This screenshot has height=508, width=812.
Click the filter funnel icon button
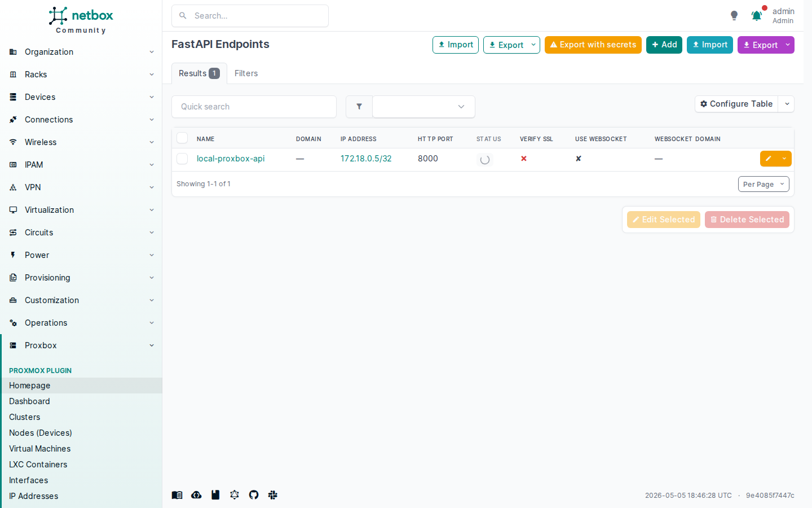[359, 107]
